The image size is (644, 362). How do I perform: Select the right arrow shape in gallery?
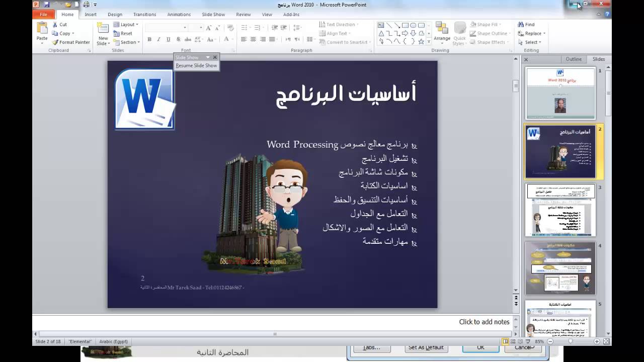[405, 33]
